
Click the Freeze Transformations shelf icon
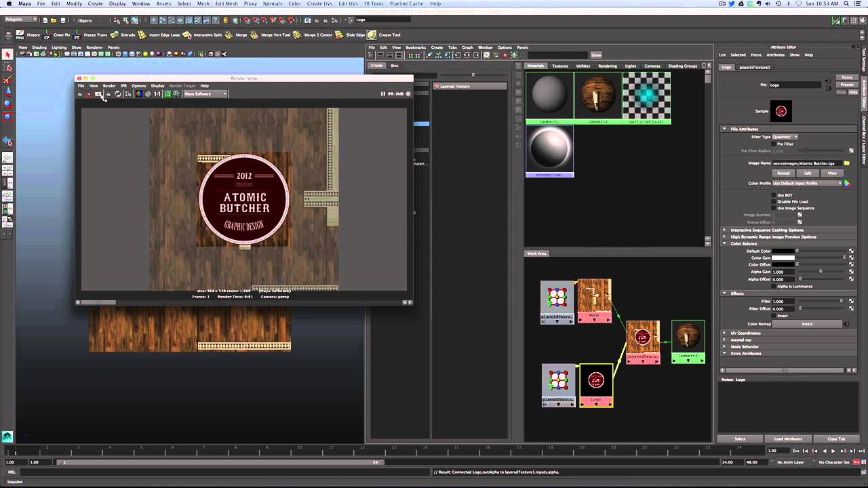pos(77,35)
